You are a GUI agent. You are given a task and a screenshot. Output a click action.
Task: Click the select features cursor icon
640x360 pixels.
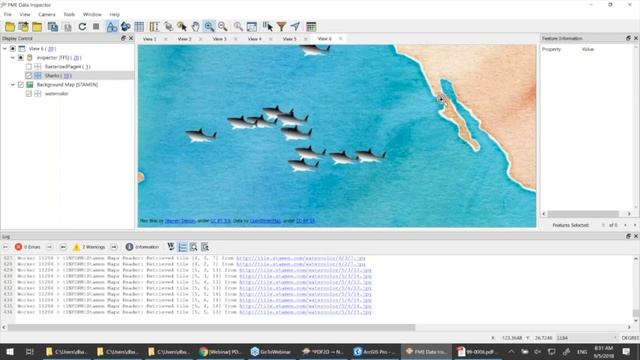[267, 27]
